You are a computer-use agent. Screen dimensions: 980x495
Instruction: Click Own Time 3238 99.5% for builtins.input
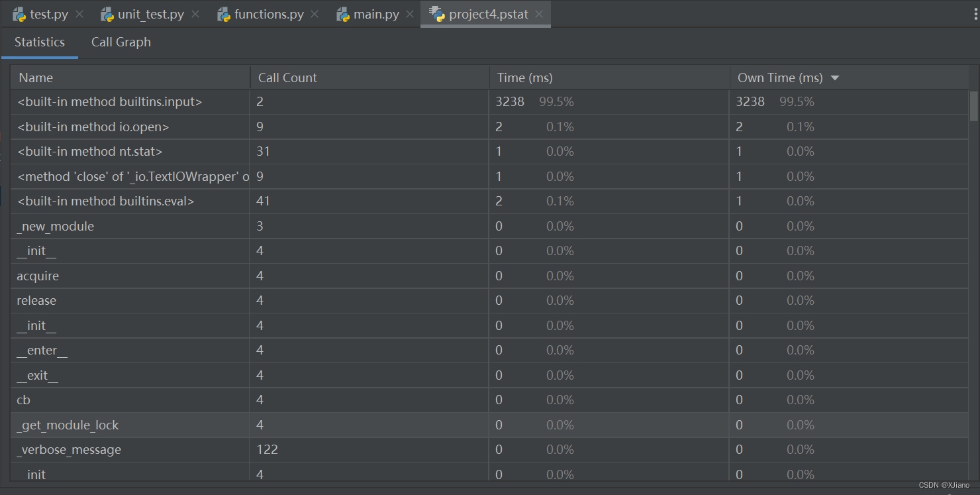coord(775,102)
